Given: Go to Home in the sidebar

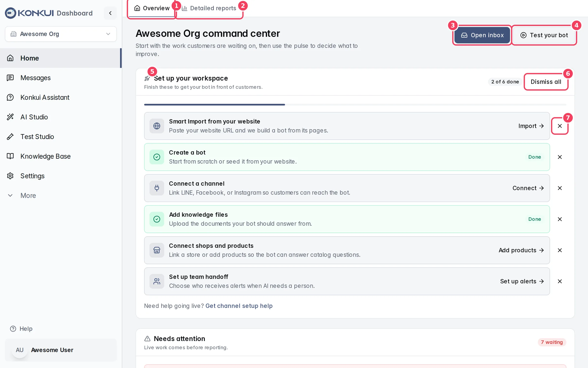Looking at the screenshot, I should [x=60, y=58].
